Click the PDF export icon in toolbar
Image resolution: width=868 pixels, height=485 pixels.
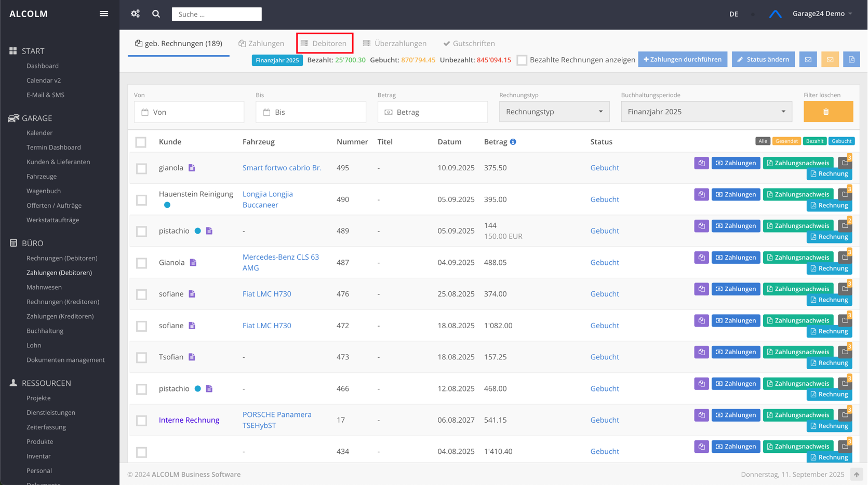[x=851, y=60]
